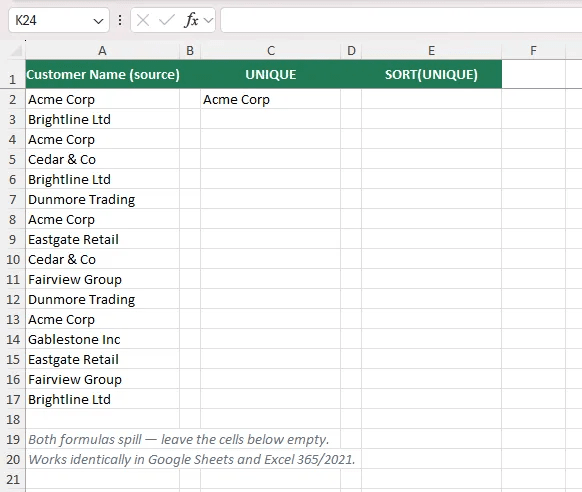Select row 21 header number
The image size is (582, 492).
(13, 479)
